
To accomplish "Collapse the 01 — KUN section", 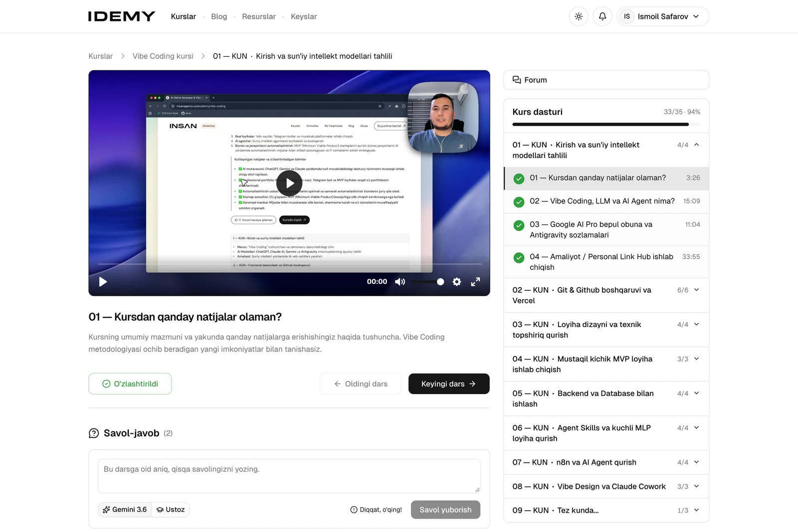I will (606, 150).
